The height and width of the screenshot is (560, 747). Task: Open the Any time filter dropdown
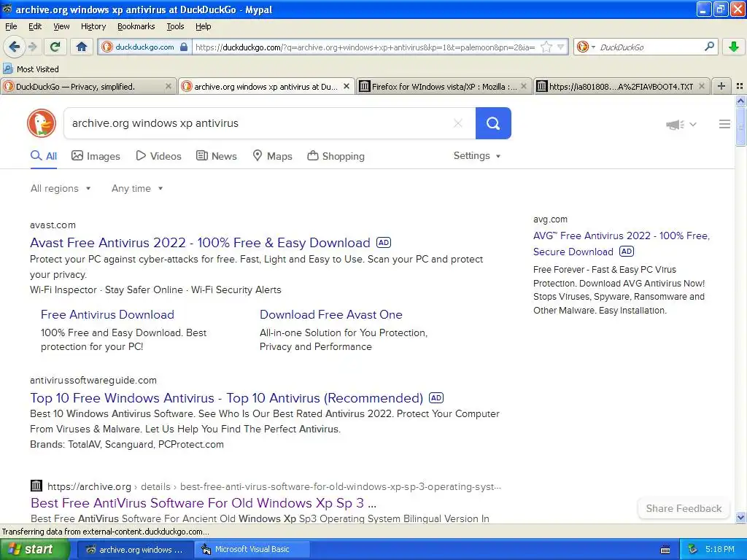click(x=137, y=188)
